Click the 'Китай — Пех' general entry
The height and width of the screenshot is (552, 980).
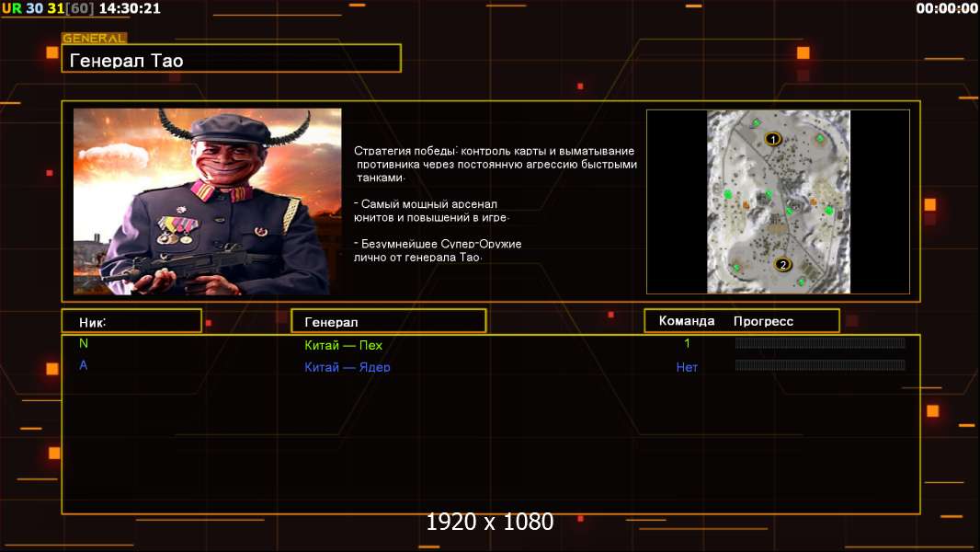(x=343, y=345)
